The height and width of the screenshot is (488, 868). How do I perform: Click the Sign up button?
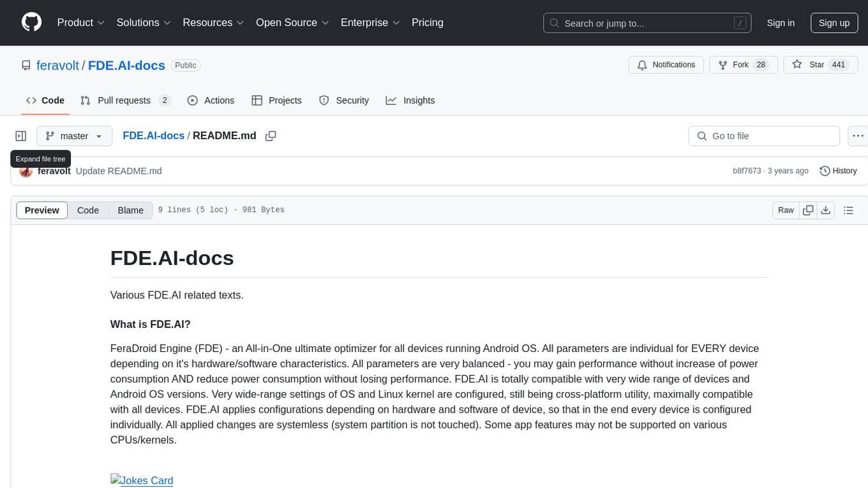click(x=834, y=23)
